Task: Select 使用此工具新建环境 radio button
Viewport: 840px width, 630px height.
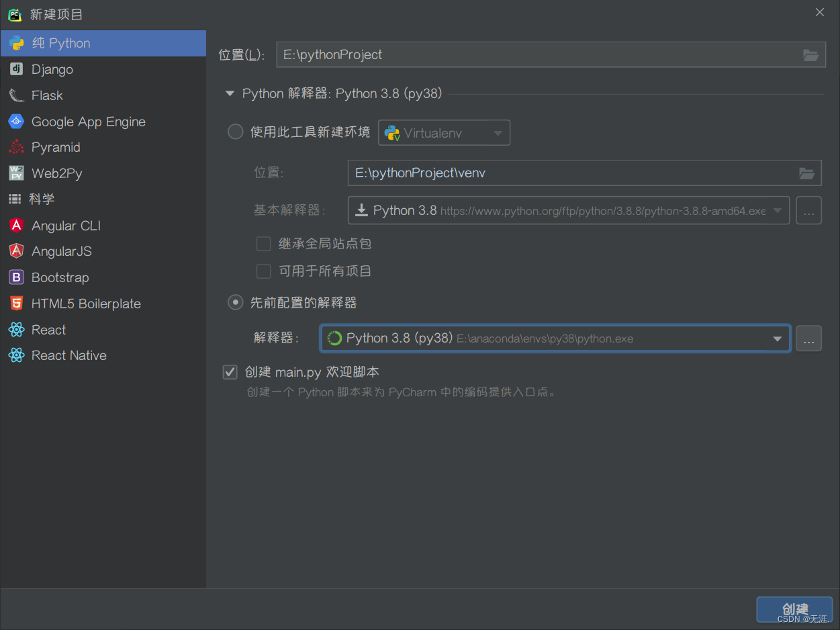Action: point(235,132)
